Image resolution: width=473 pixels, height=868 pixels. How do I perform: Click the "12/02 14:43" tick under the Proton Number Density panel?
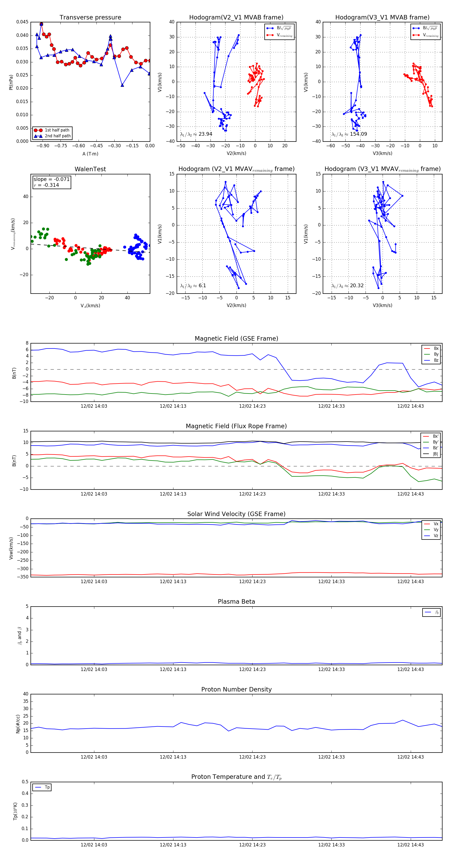pyautogui.click(x=410, y=757)
